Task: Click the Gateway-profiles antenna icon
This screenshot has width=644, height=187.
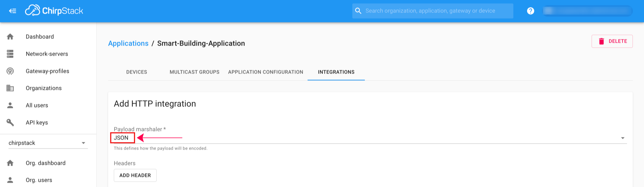Action: pyautogui.click(x=10, y=71)
